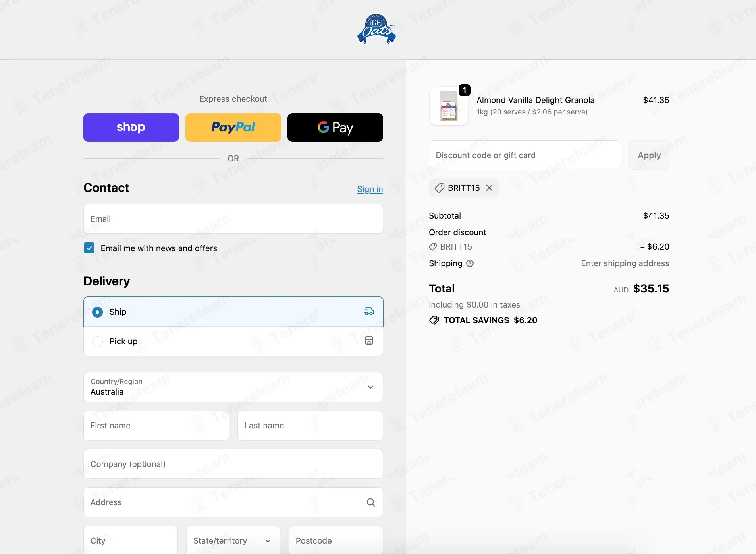
Task: Click the GF Oats store logo
Action: pos(376,29)
